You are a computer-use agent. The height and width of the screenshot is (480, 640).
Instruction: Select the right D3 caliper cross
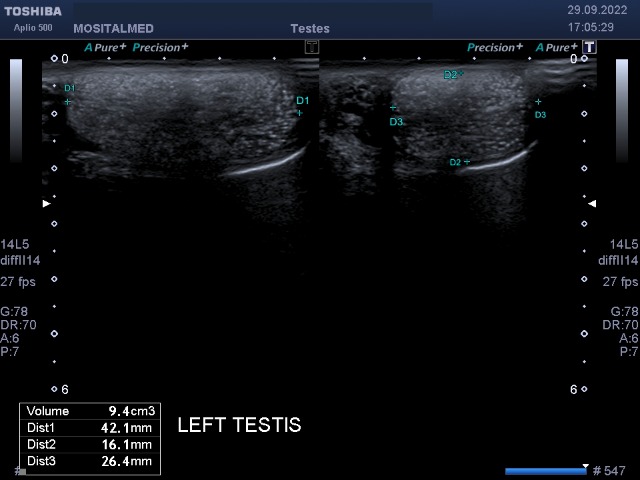(x=538, y=102)
